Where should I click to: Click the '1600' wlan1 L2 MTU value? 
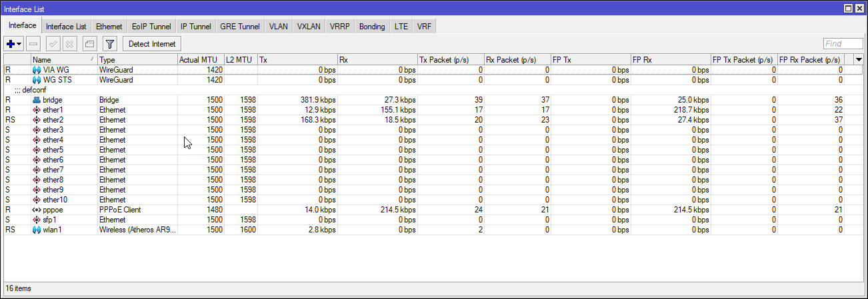pyautogui.click(x=247, y=230)
